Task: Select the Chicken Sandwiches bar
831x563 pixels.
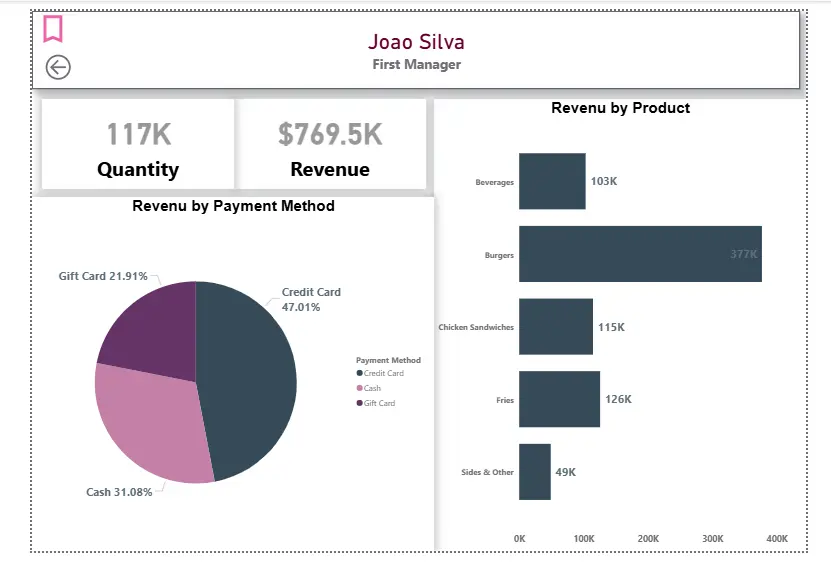Action: [x=556, y=327]
